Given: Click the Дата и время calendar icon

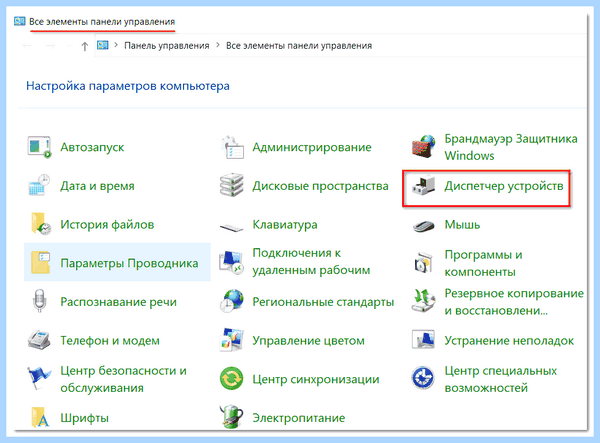Looking at the screenshot, I should pos(39,186).
